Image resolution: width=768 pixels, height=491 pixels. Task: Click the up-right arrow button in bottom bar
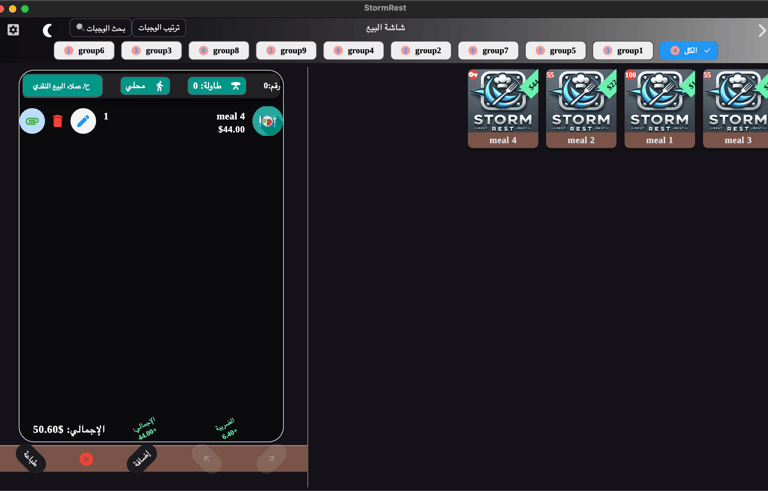[271, 459]
